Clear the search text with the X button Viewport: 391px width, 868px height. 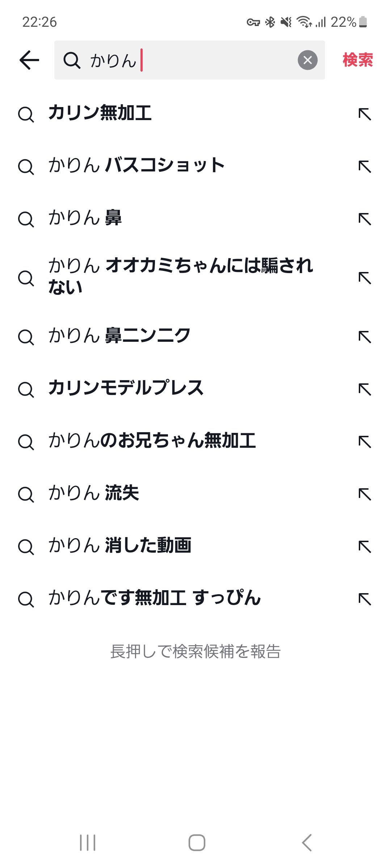[307, 60]
